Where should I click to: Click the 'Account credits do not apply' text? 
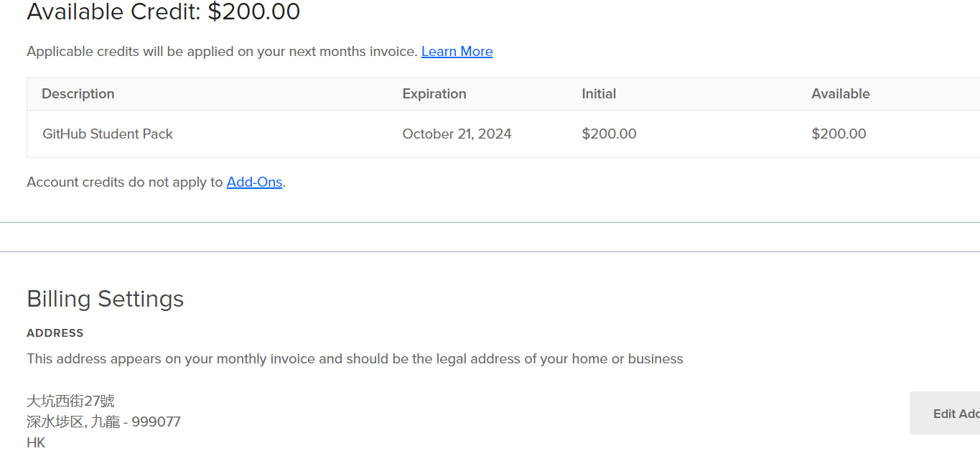coord(125,182)
